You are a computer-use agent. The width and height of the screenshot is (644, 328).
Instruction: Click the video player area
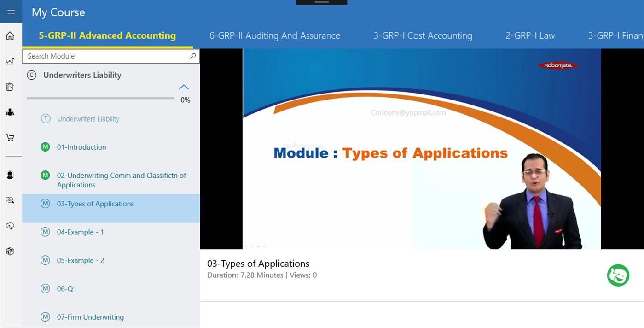click(422, 149)
